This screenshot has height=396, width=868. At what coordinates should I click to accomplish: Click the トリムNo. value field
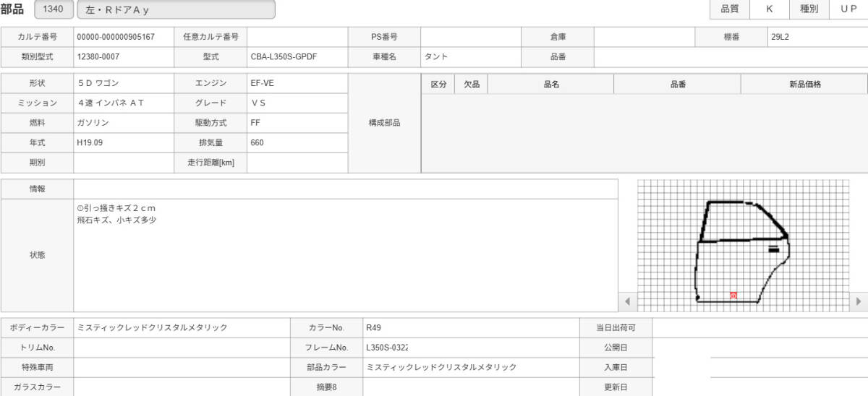point(182,348)
